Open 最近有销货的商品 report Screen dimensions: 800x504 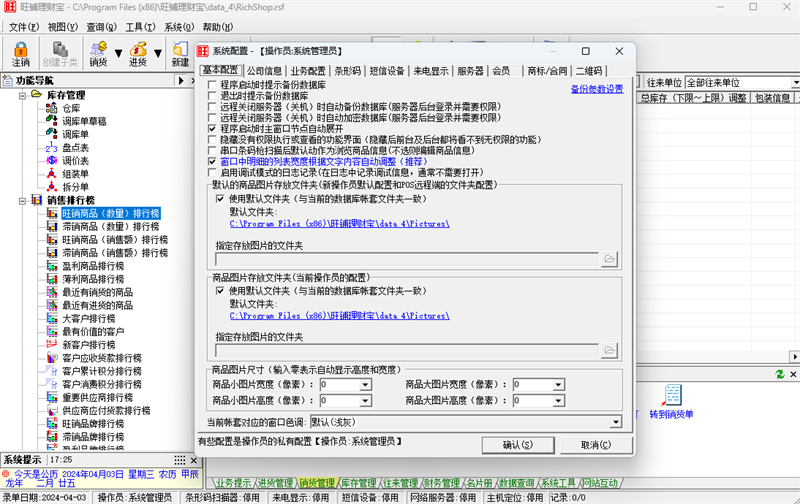[97, 292]
